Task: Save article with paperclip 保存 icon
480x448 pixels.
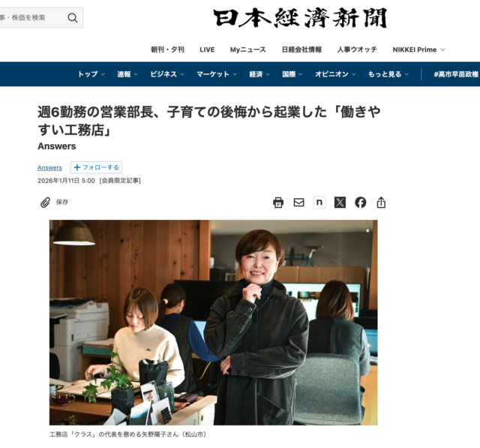Action: 54,203
